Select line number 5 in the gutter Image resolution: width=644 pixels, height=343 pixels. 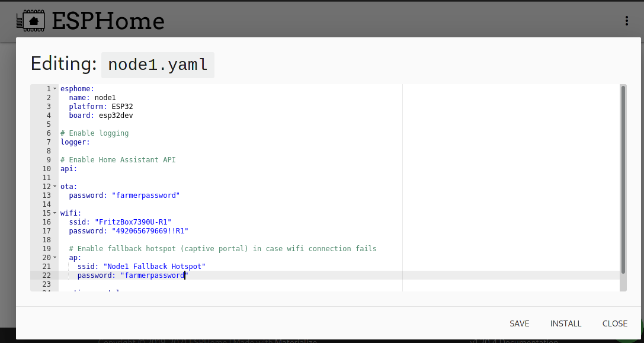tap(49, 124)
